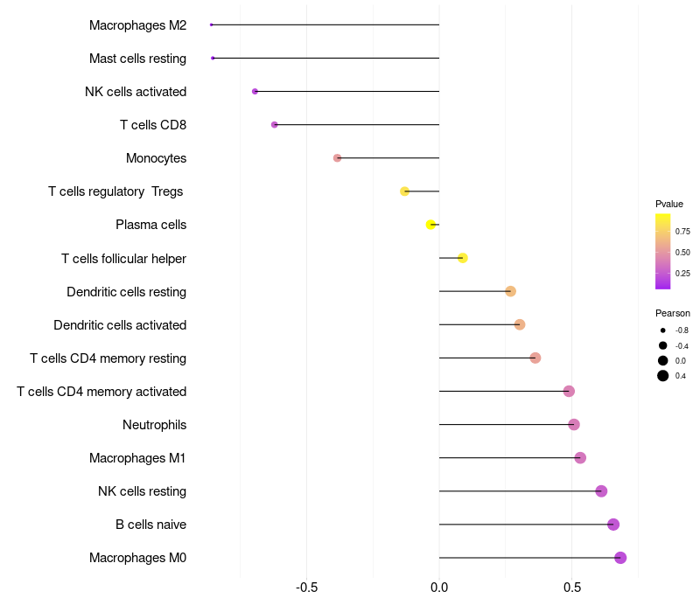Click the Pvalue color gradient bar
The image size is (700, 612).
663,251
